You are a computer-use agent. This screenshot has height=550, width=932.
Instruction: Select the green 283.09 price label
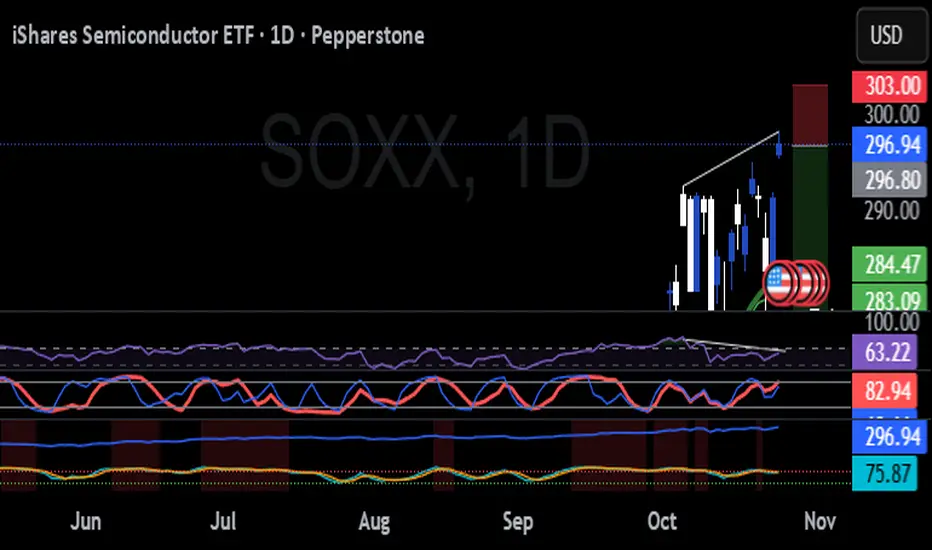click(889, 297)
